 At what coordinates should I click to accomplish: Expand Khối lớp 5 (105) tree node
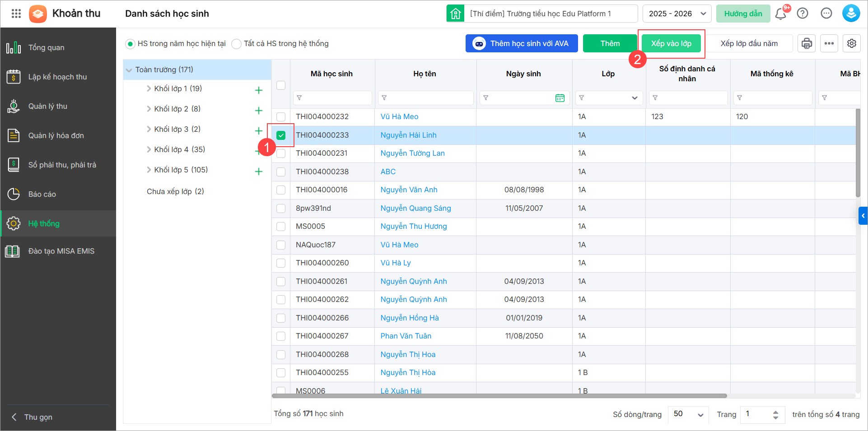pyautogui.click(x=149, y=170)
